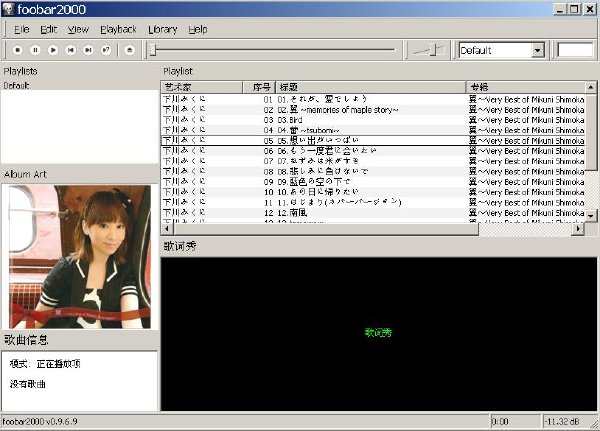Open the File menu
The width and height of the screenshot is (600, 431).
(x=21, y=29)
